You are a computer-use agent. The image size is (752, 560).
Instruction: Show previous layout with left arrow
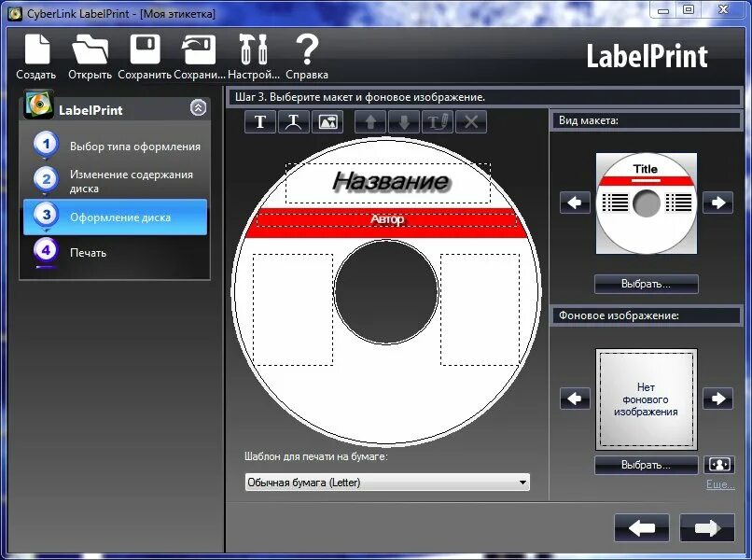tap(575, 203)
